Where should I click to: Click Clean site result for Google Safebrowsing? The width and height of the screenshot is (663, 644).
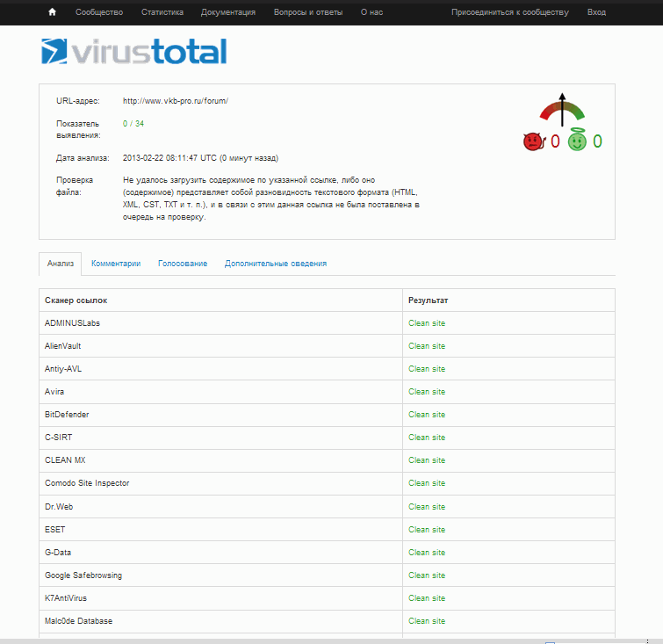427,575
